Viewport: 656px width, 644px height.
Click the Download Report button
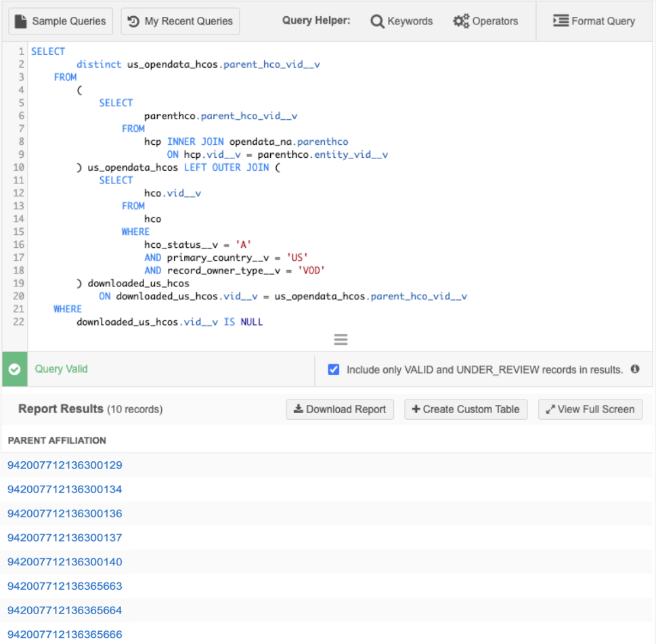coord(340,409)
